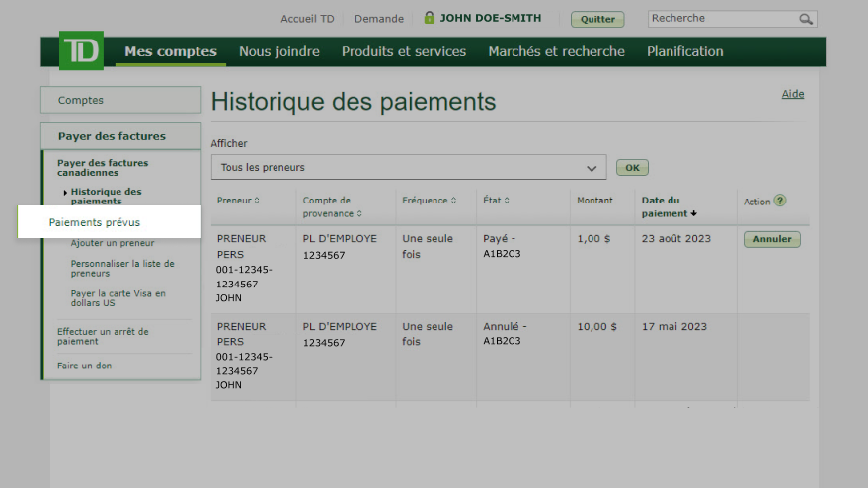
Task: Open the Nous joindre tab
Action: pos(279,51)
